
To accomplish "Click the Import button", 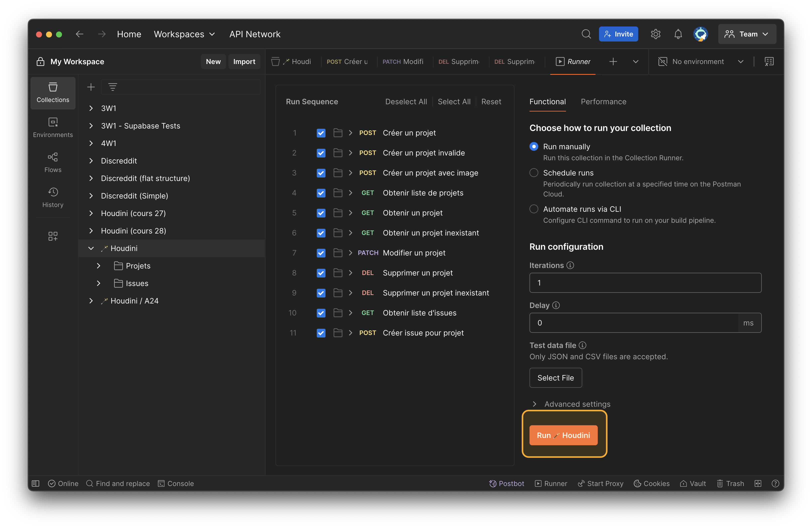I will coord(244,62).
